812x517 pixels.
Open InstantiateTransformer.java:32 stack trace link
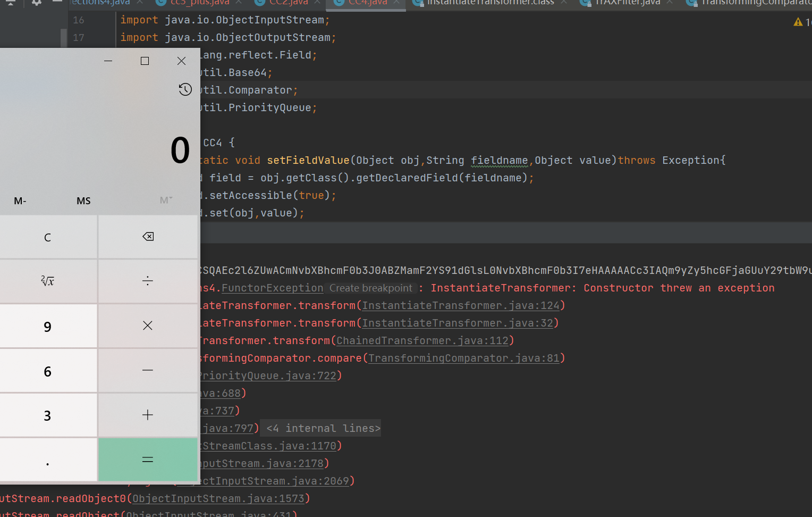(x=458, y=323)
